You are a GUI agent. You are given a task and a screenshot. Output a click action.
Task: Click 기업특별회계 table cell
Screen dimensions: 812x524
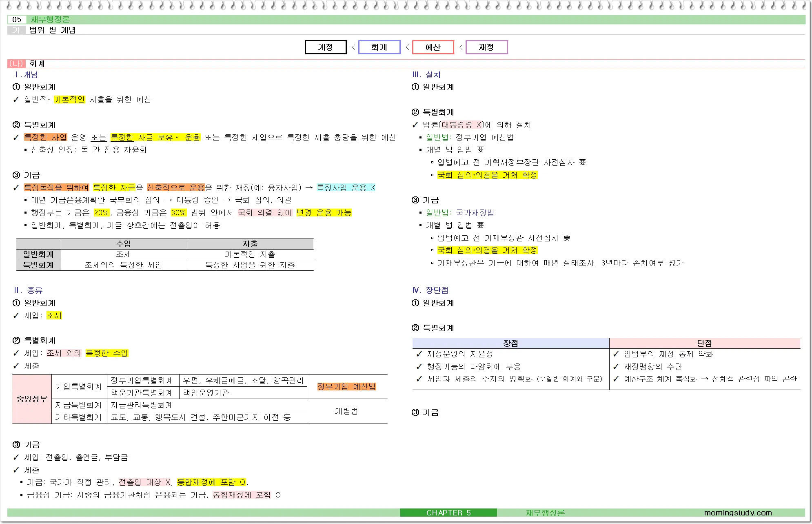(79, 387)
